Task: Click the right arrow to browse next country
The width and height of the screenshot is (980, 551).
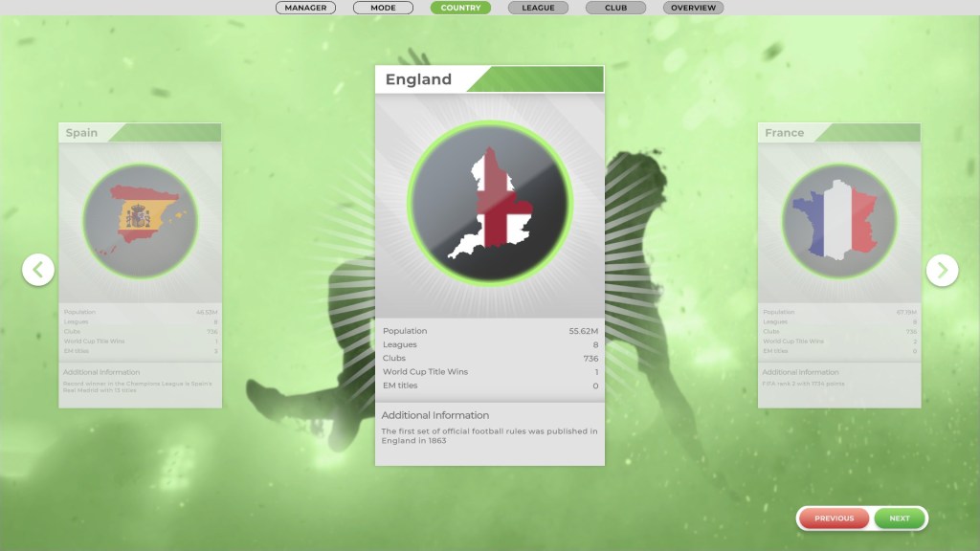Action: tap(942, 270)
